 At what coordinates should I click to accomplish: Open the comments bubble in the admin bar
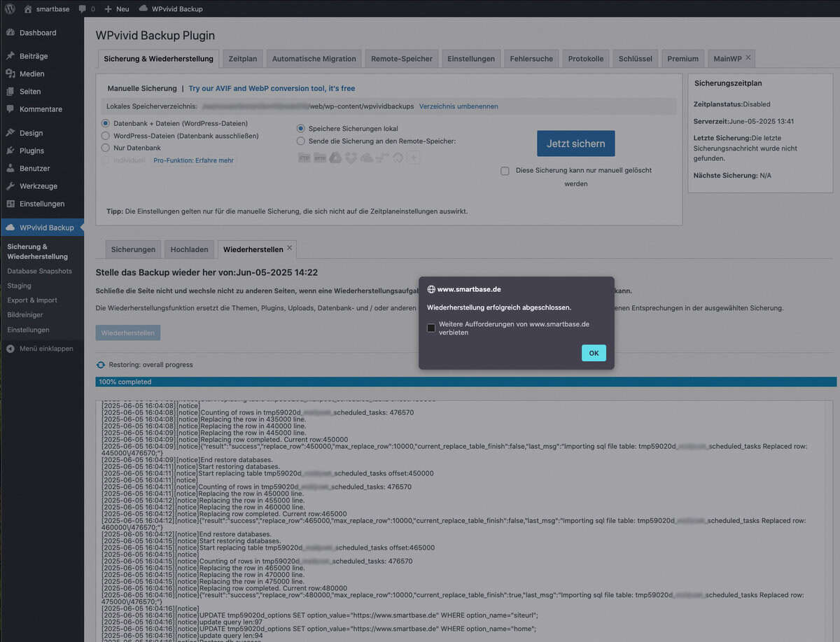coord(87,8)
